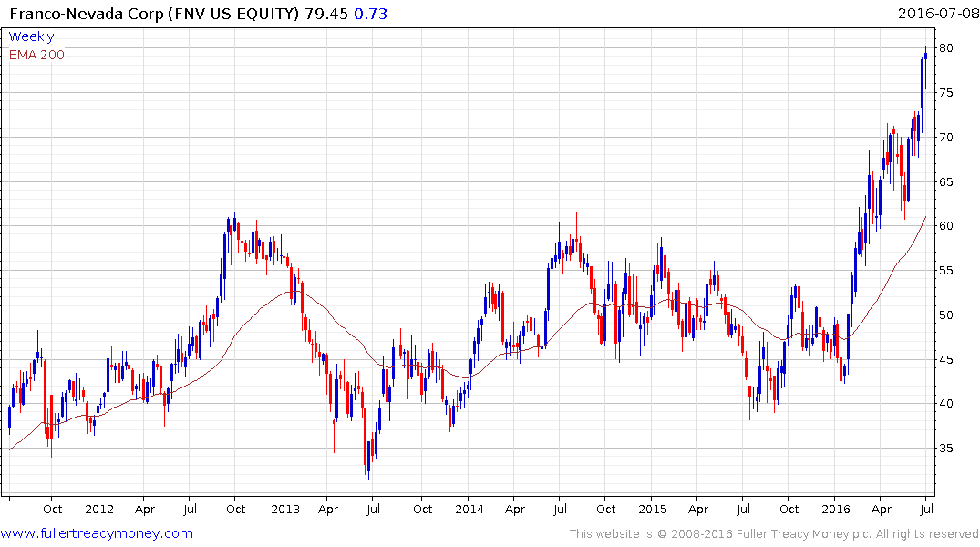
Task: Click the 2013 year label on time axis
Action: click(x=285, y=509)
